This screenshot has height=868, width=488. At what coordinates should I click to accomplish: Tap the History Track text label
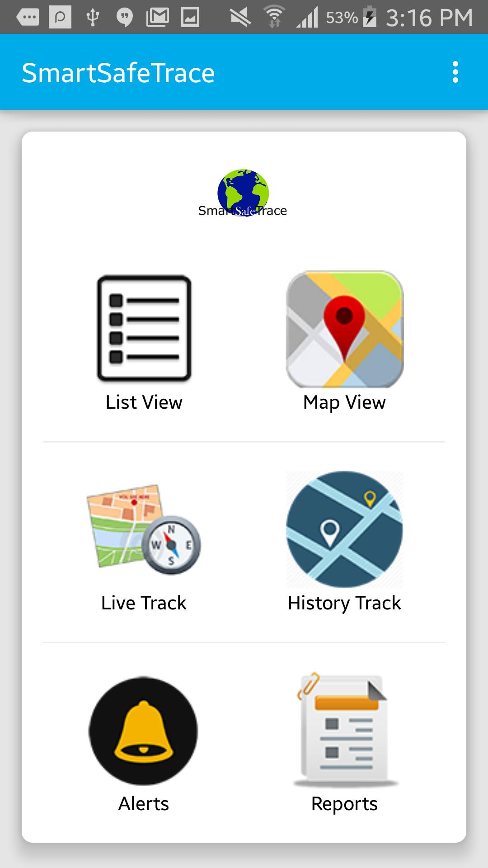(344, 604)
